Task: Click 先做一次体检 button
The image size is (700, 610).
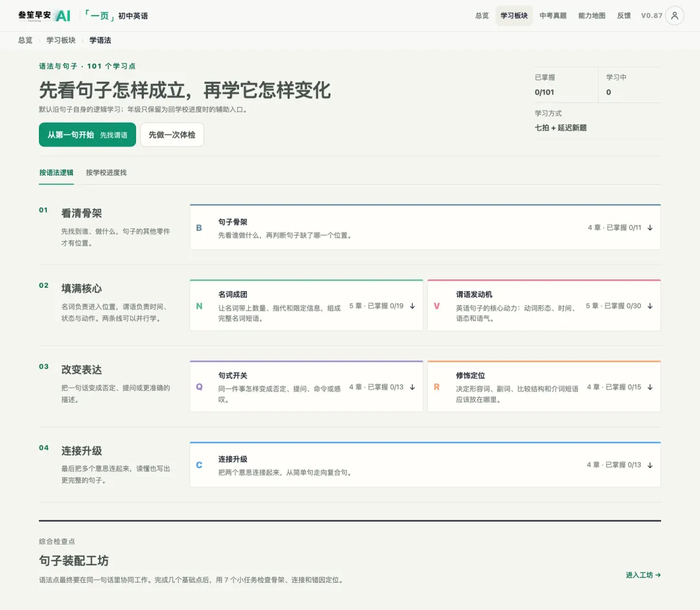Action: tap(172, 135)
